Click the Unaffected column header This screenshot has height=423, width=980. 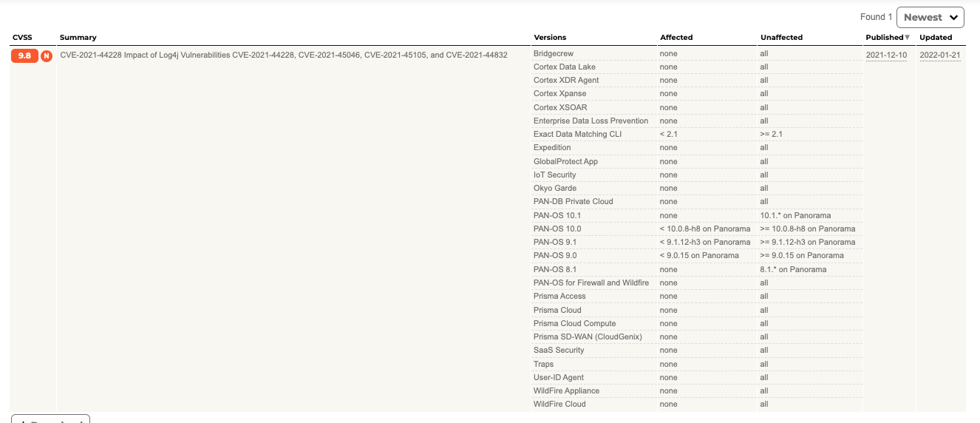(x=781, y=37)
